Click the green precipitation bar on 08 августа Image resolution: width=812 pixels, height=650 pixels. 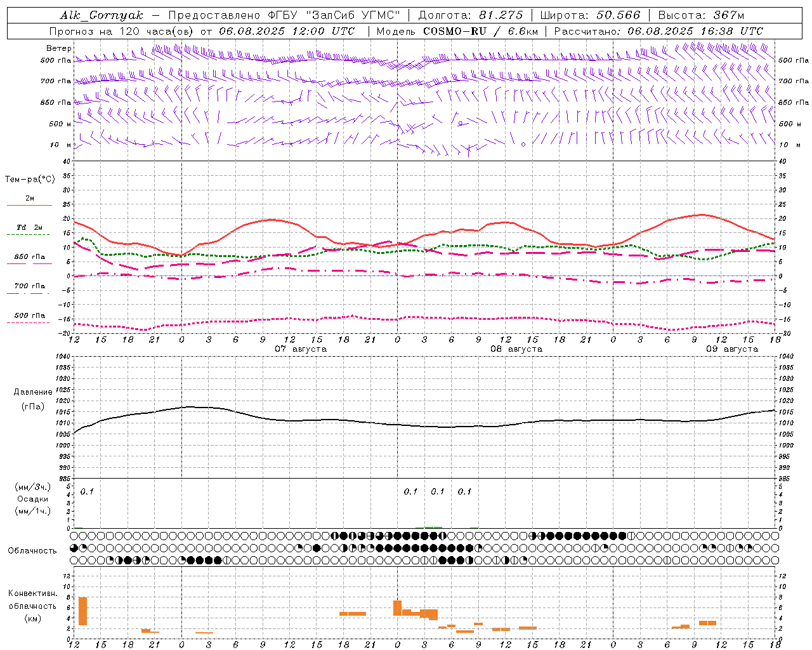(434, 527)
